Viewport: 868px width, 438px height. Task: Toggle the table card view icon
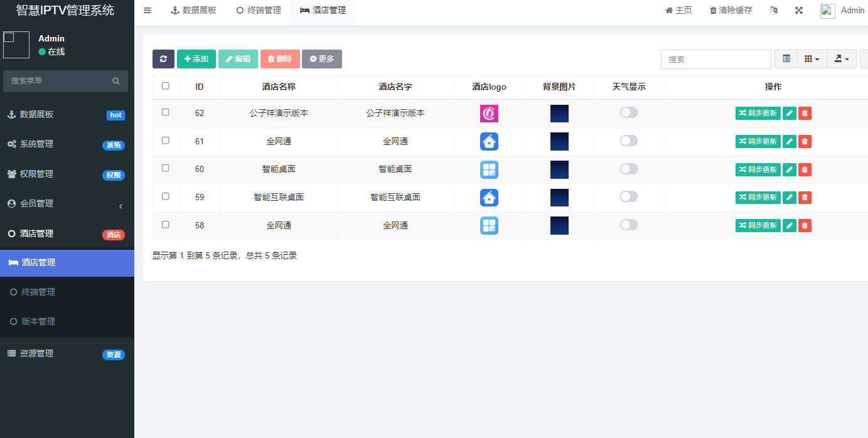[x=786, y=59]
